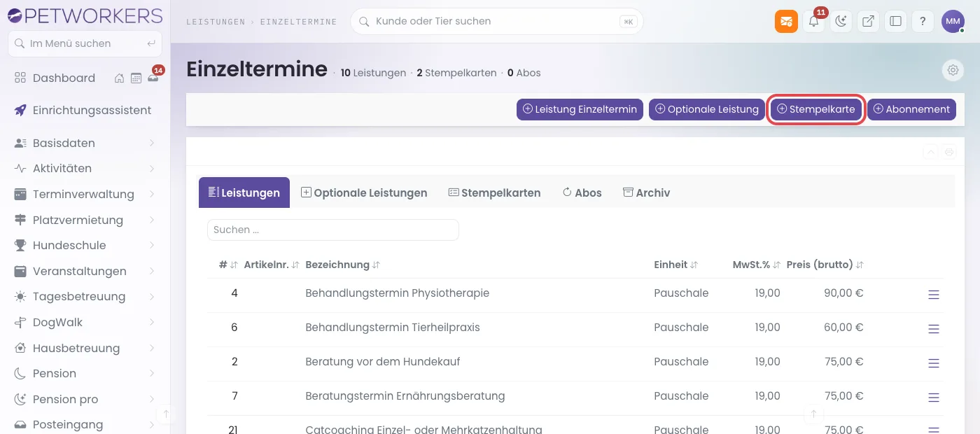The width and height of the screenshot is (980, 434).
Task: Click the Petworkers logo
Action: coord(85,15)
